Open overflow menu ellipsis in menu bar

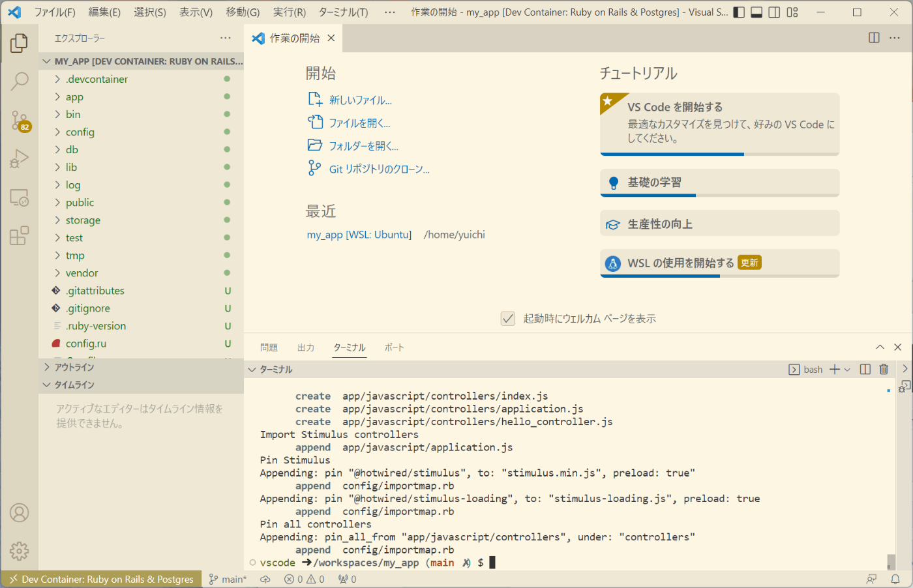[390, 12]
